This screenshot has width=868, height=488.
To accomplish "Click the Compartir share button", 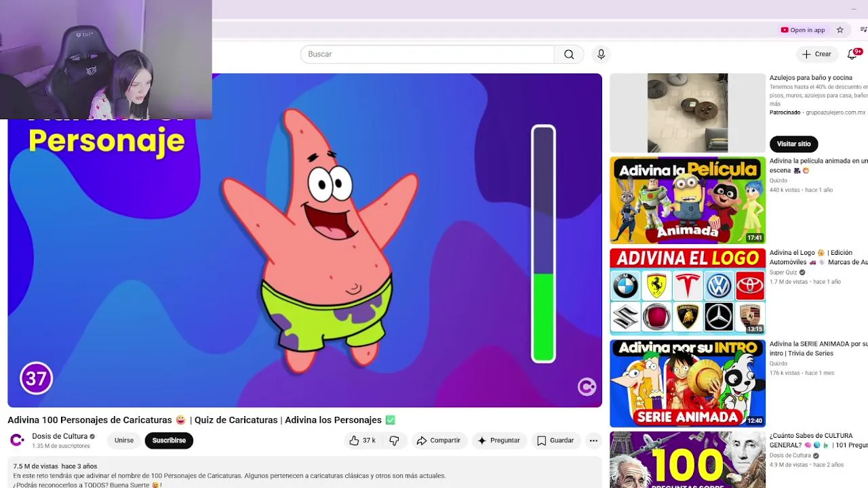I will pyautogui.click(x=438, y=441).
